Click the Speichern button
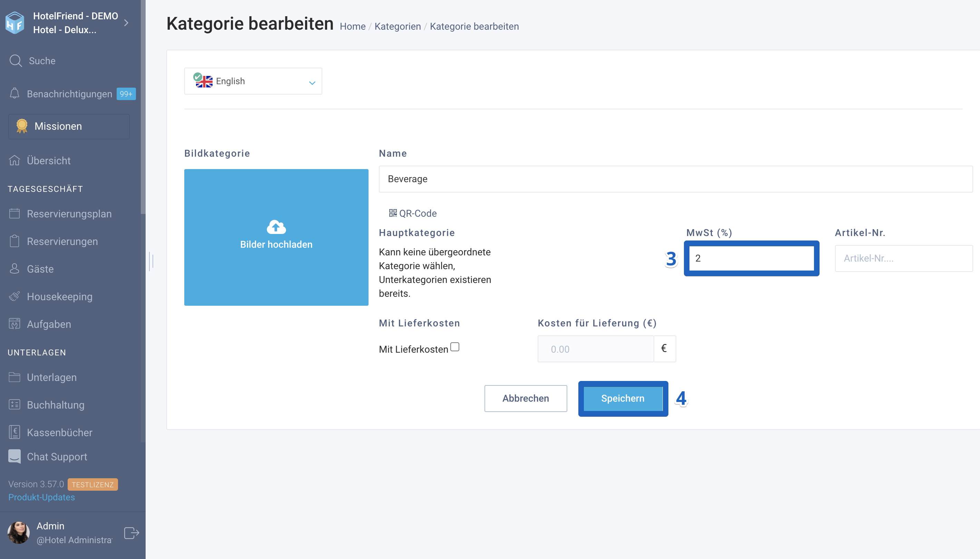The width and height of the screenshot is (980, 559). pyautogui.click(x=623, y=399)
